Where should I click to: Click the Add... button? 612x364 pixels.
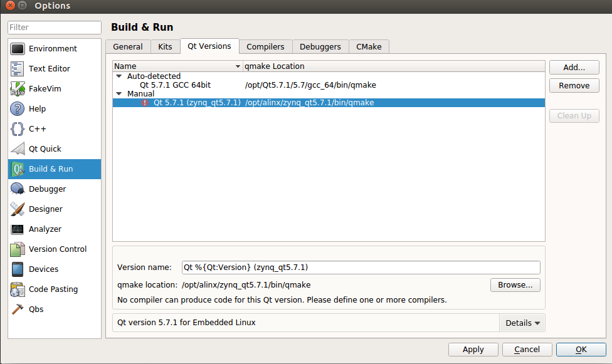pyautogui.click(x=574, y=68)
